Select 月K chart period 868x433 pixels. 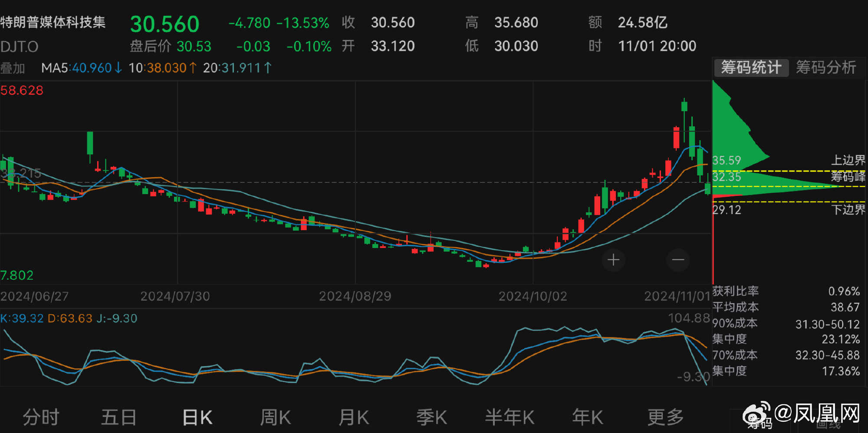[x=354, y=417]
